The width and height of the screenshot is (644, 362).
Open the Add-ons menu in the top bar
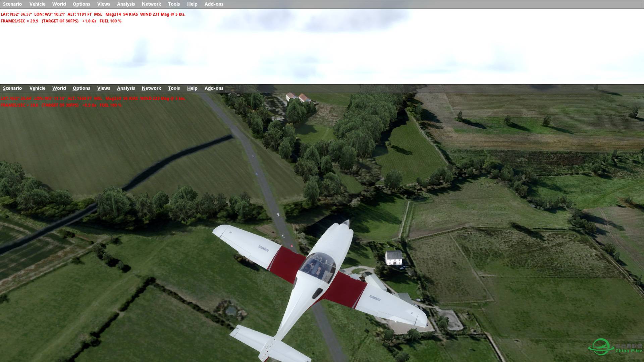click(x=214, y=4)
